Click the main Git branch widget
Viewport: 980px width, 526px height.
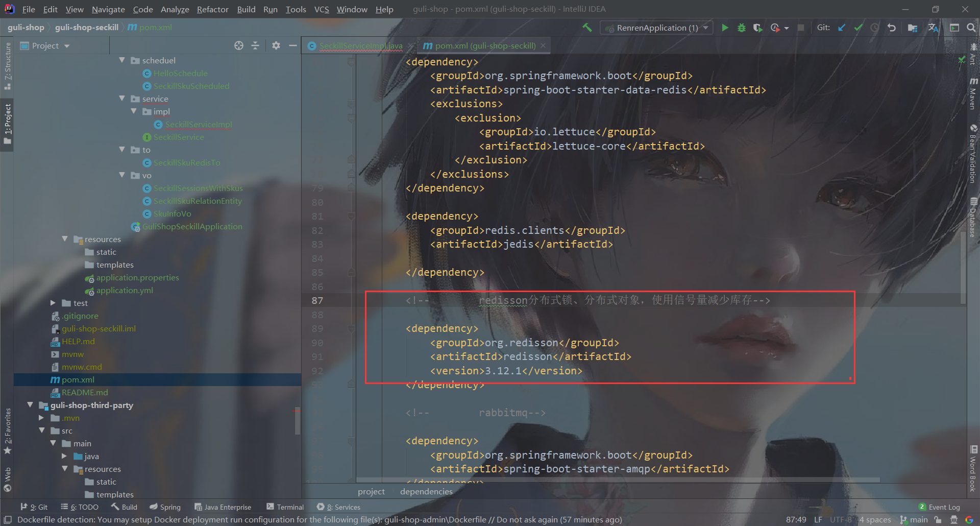click(914, 520)
